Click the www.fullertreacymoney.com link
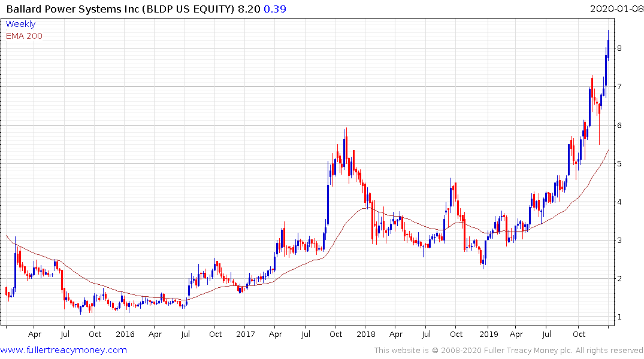The height and width of the screenshot is (359, 644). pos(64,350)
